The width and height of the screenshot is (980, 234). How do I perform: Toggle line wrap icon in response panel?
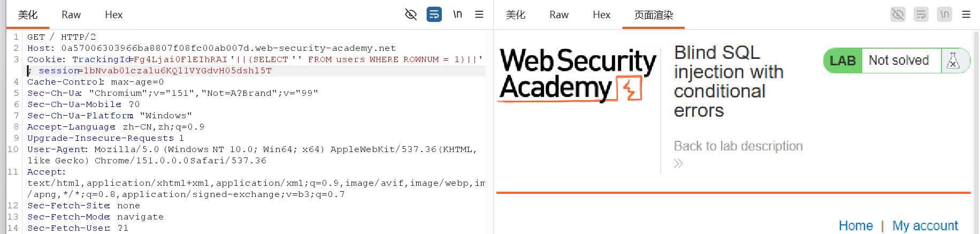click(921, 14)
